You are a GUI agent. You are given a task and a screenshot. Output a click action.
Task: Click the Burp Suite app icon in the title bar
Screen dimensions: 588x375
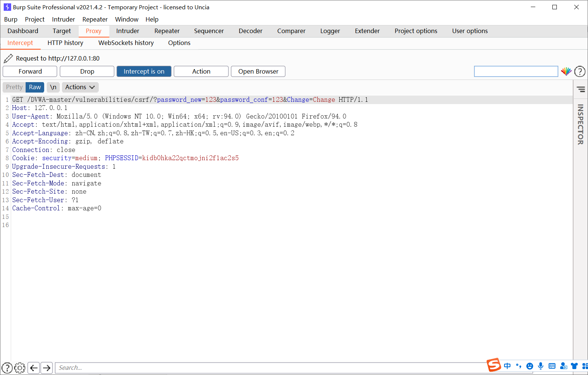point(7,7)
